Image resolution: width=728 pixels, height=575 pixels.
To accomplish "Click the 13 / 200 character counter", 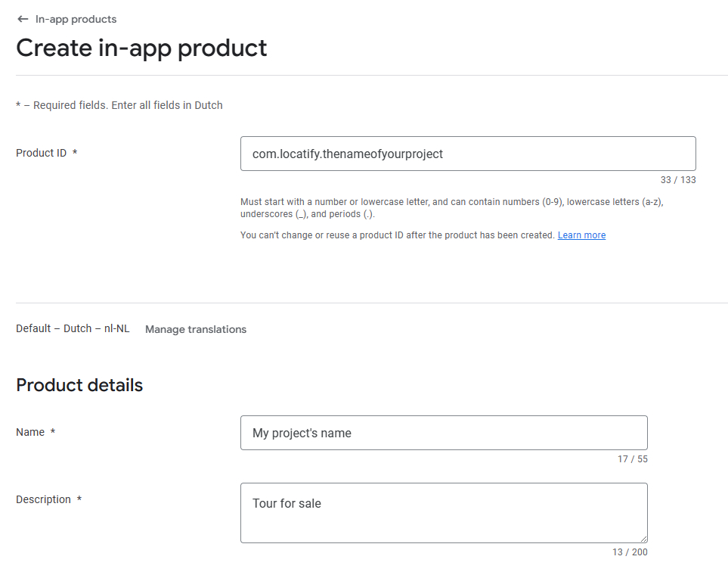I will click(630, 552).
